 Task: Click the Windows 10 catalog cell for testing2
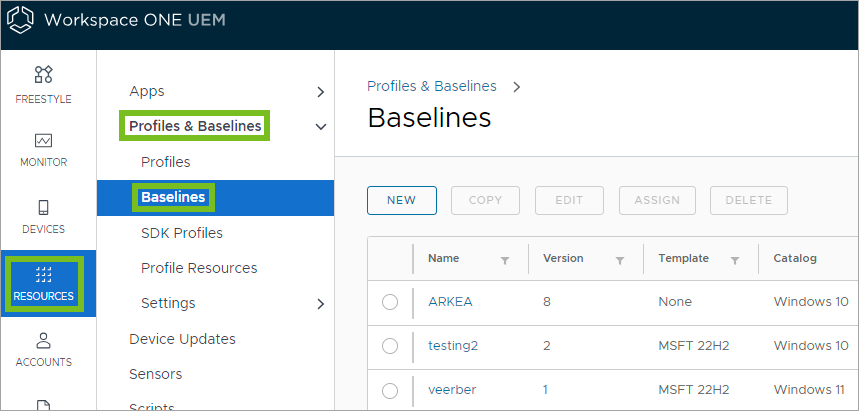811,346
